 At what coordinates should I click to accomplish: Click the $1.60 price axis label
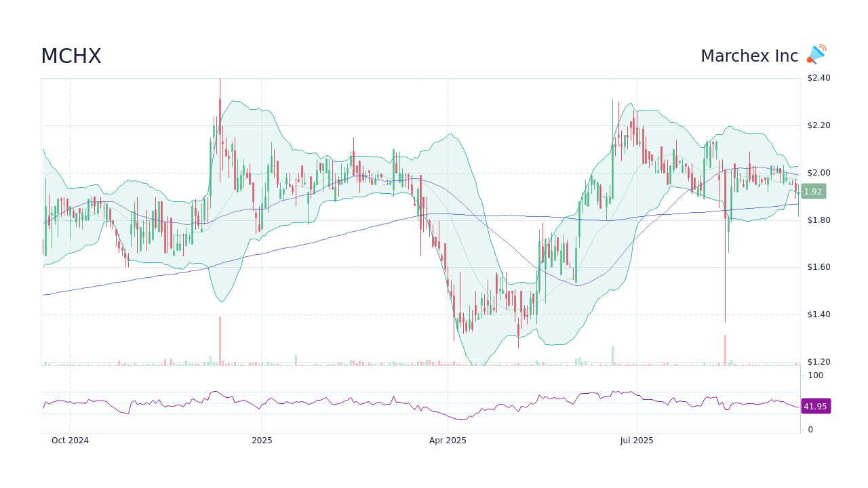click(x=818, y=267)
